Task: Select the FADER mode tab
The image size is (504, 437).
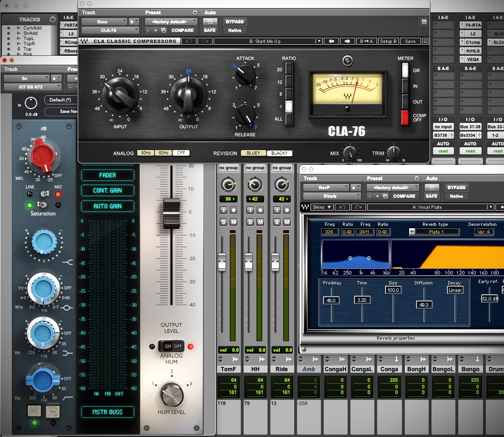Action: 108,175
